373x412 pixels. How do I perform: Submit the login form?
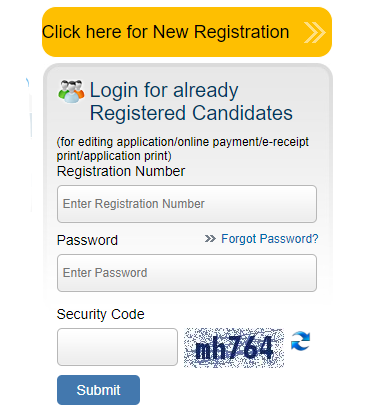(x=98, y=390)
